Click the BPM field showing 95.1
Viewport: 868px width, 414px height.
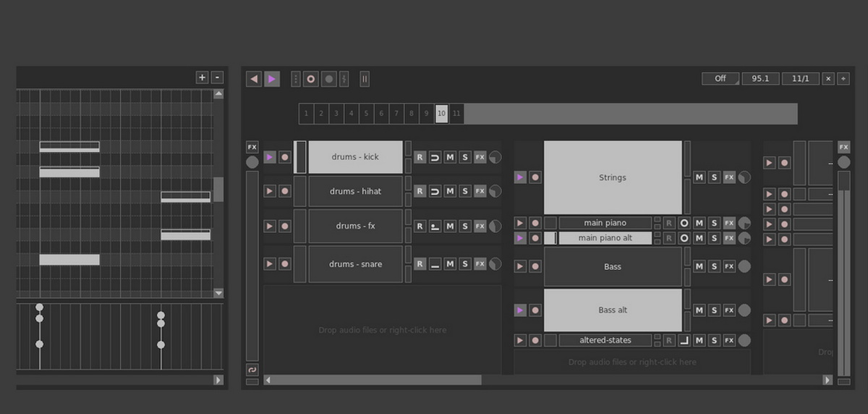[760, 78]
